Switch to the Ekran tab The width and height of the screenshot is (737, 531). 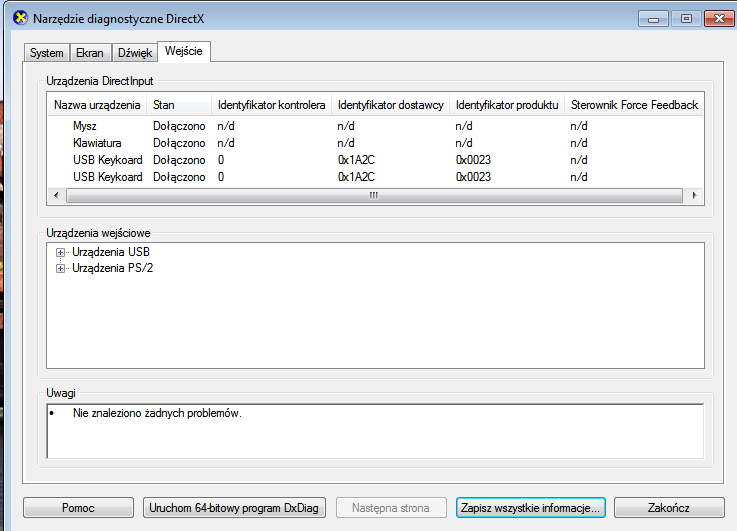pyautogui.click(x=90, y=53)
